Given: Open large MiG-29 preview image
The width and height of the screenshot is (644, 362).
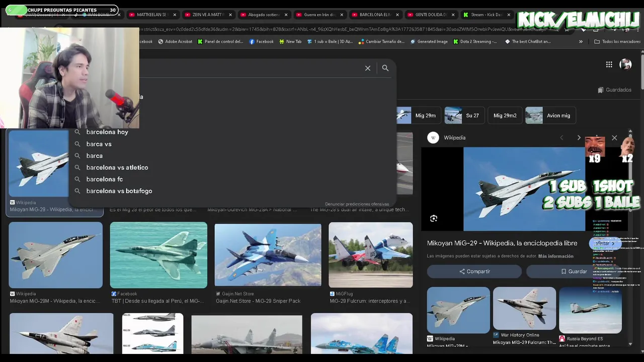Looking at the screenshot, I should [x=524, y=189].
